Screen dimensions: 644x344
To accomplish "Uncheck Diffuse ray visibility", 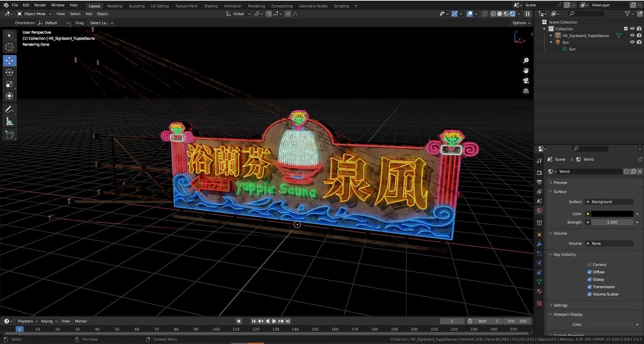I will [x=589, y=272].
